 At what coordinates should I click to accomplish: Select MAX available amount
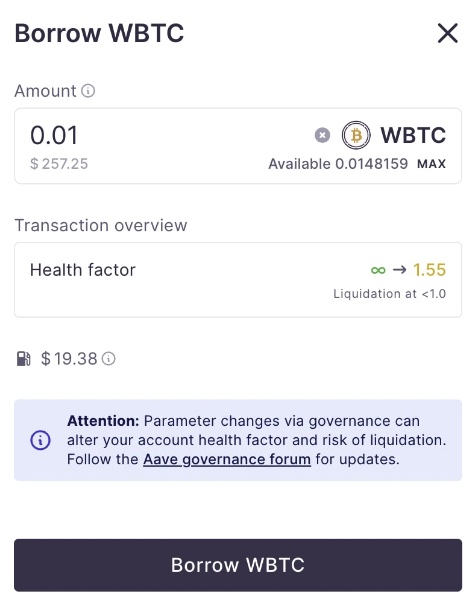click(431, 164)
